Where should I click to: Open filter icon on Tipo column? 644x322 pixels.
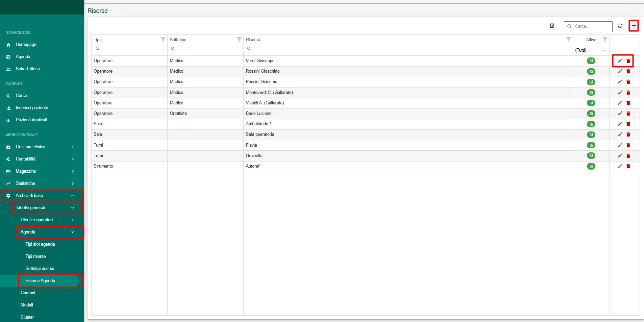[x=163, y=40]
